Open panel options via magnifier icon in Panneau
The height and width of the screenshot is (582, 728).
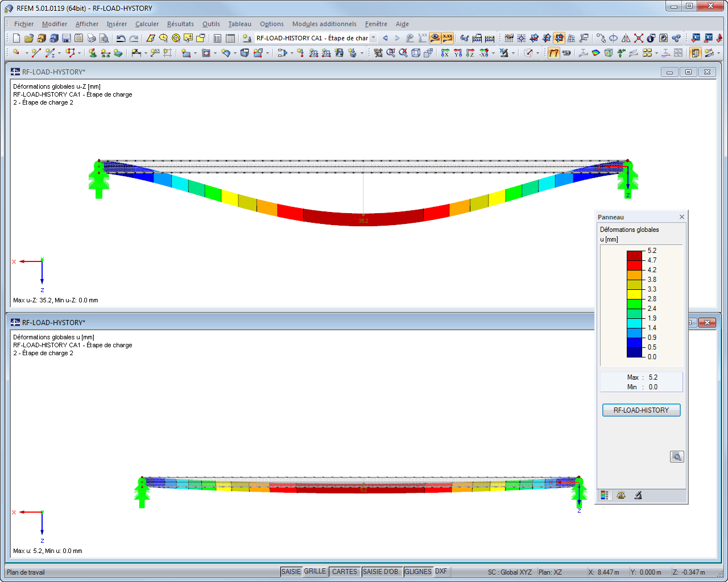(x=677, y=456)
